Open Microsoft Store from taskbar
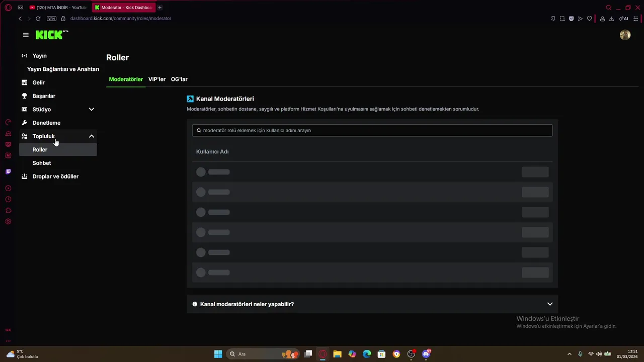Viewport: 644px width, 362px height. [x=381, y=354]
